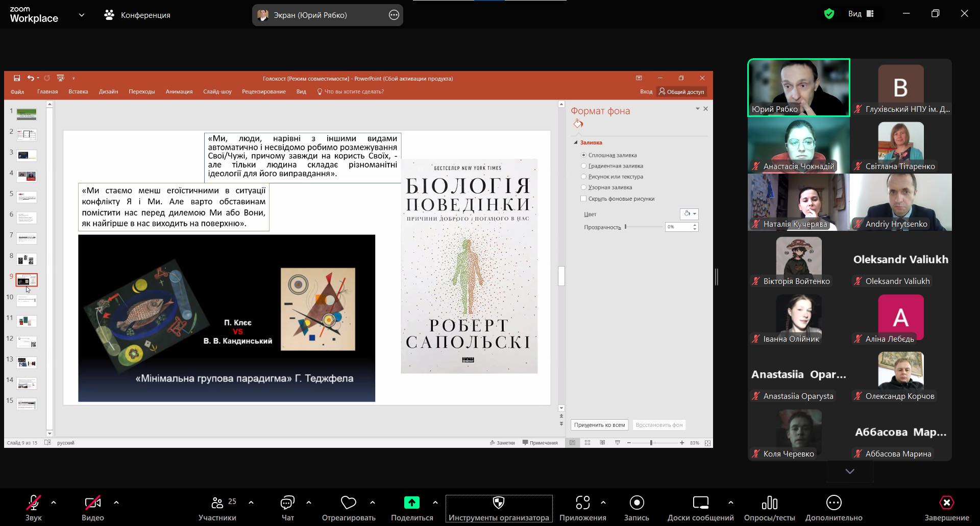The width and height of the screenshot is (980, 526).
Task: Switch to slide sorter view icon
Action: click(587, 443)
